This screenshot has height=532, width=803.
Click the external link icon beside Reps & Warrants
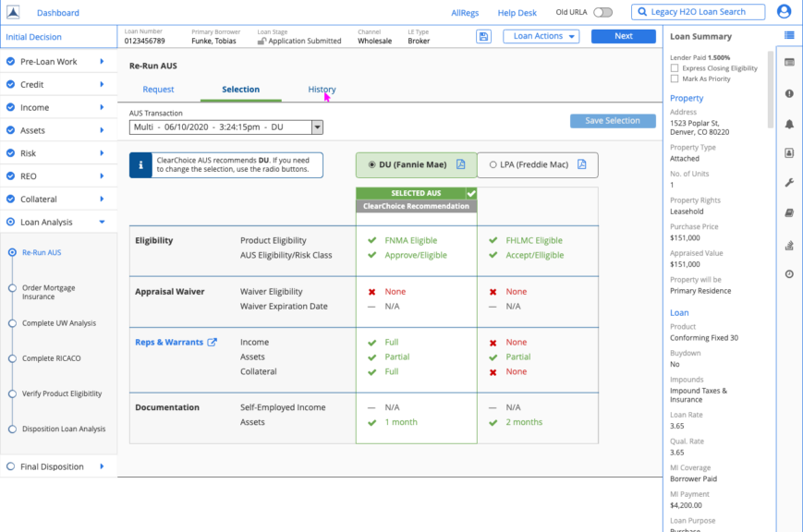pyautogui.click(x=212, y=343)
